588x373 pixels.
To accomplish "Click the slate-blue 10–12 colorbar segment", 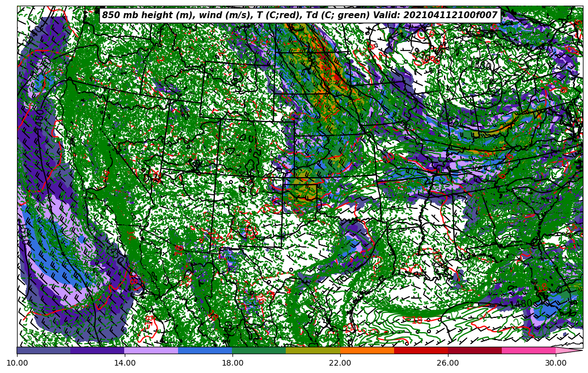I will pyautogui.click(x=44, y=350).
